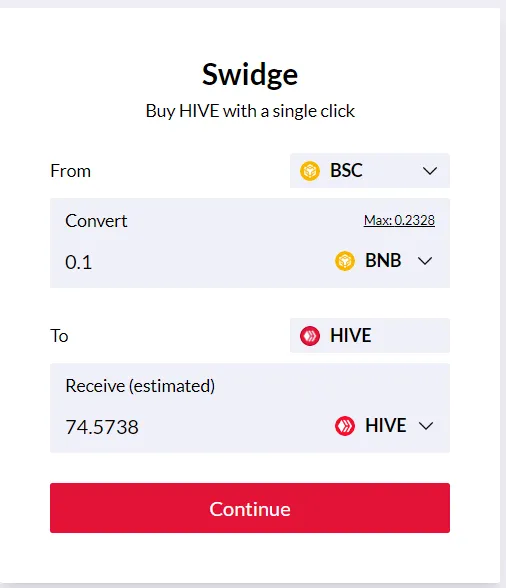The image size is (506, 588).
Task: Click the Convert label
Action: (x=96, y=221)
